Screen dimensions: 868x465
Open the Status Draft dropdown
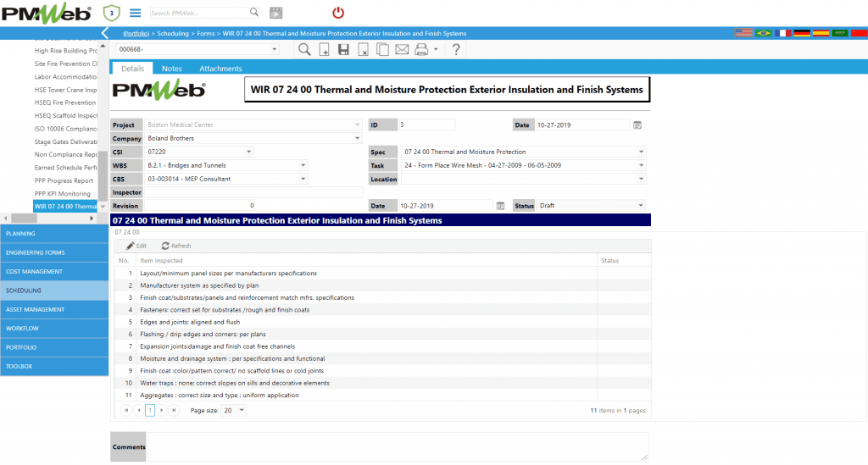(x=641, y=206)
